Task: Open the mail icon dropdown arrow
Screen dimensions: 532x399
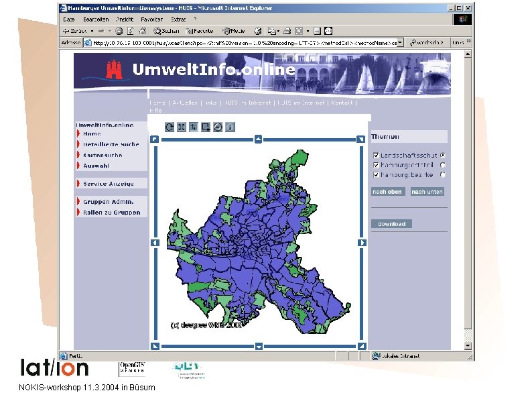Action: 278,31
